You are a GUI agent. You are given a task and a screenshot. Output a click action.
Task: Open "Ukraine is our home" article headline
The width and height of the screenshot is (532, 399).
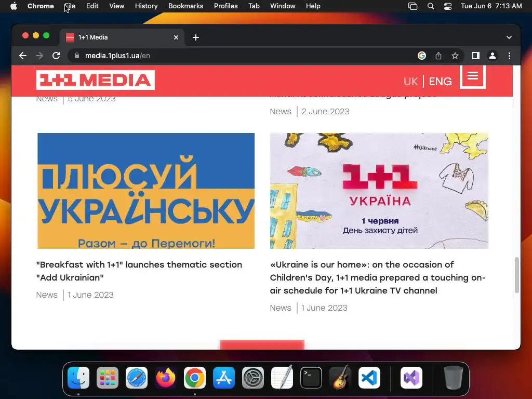coord(378,277)
